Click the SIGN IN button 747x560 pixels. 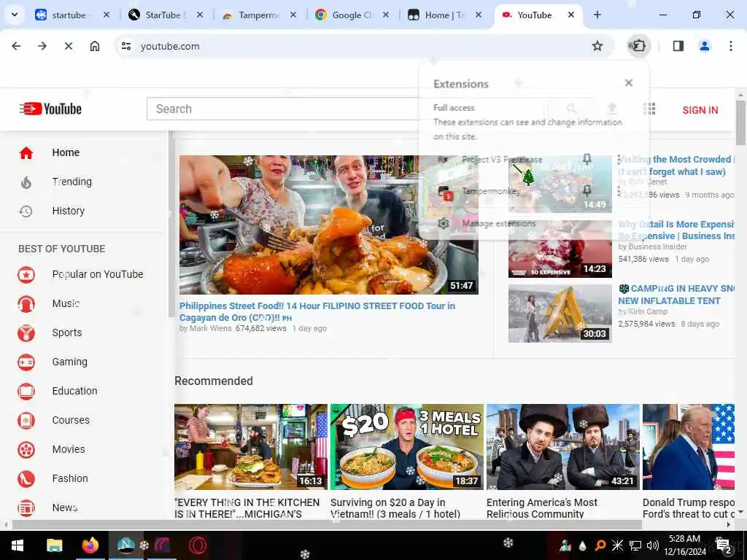700,110
